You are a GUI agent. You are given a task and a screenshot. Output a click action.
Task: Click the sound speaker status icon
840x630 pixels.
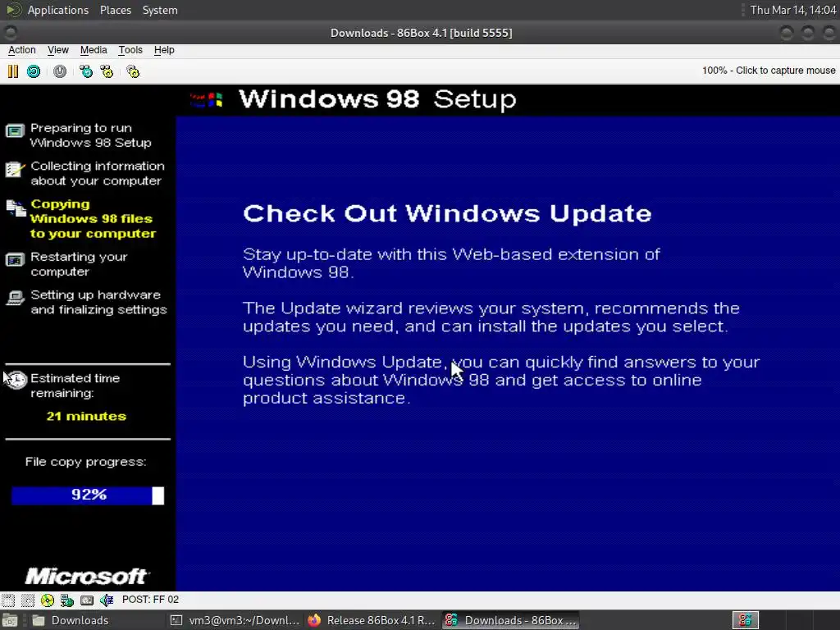[x=107, y=600]
